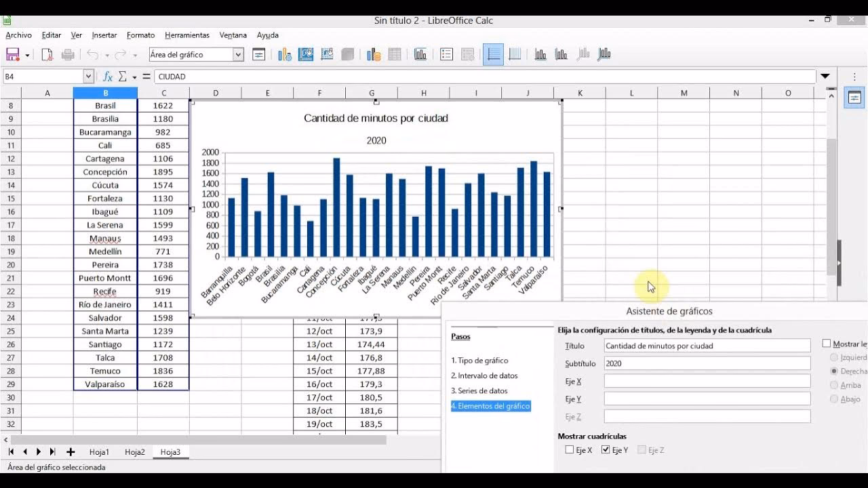Click the Export as PDF icon
Image resolution: width=868 pixels, height=488 pixels.
pyautogui.click(x=47, y=55)
